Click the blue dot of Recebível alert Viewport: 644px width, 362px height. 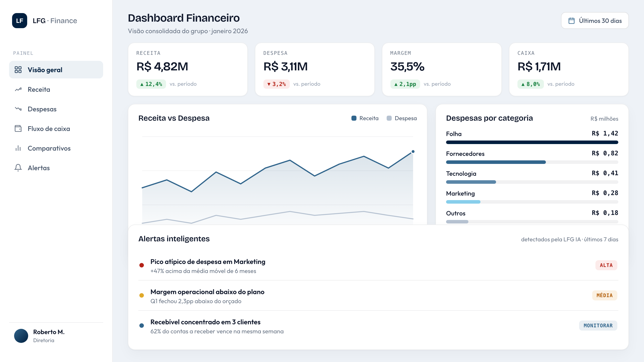pos(142,326)
